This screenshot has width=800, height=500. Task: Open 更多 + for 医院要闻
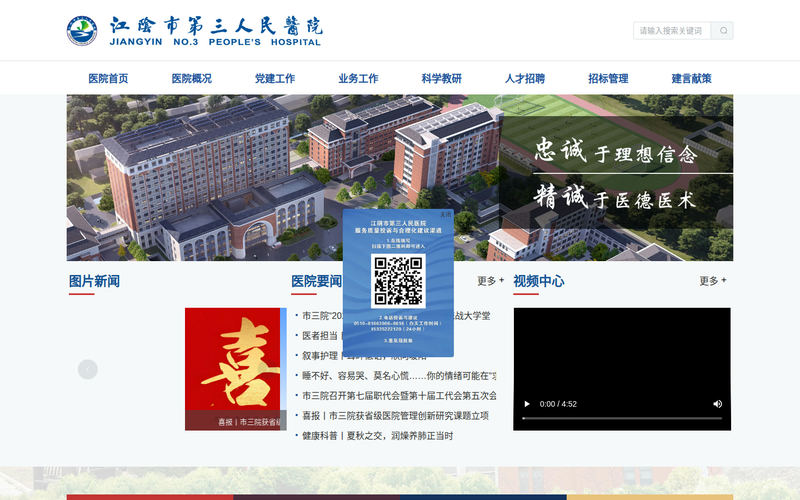click(490, 281)
